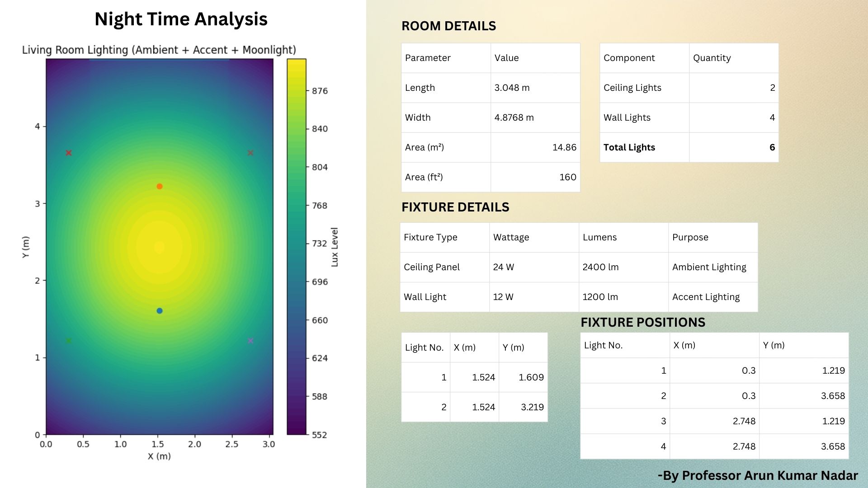Click the Professor Arun Kumar Nadar credit
868x488 pixels.
tap(758, 475)
